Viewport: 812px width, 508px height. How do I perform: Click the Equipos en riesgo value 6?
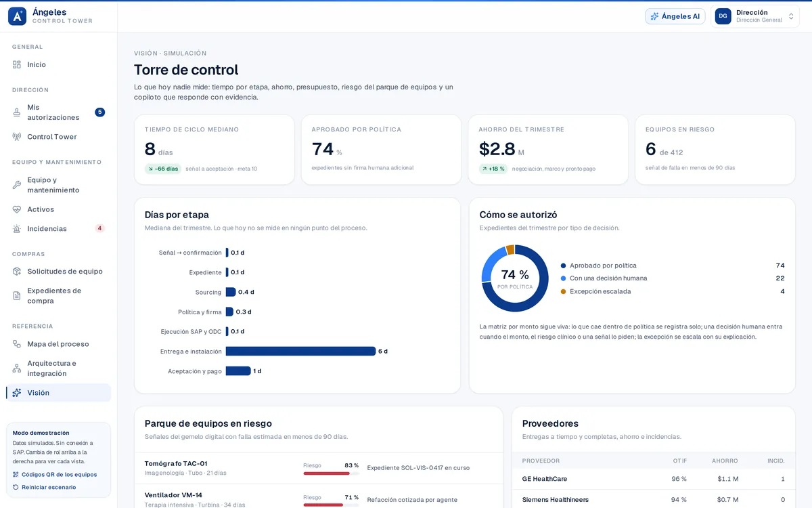(x=651, y=149)
